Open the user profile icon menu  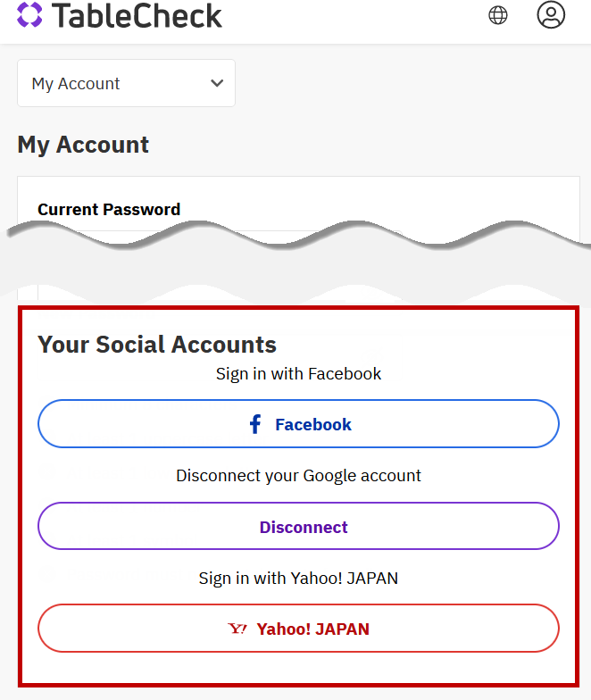551,15
